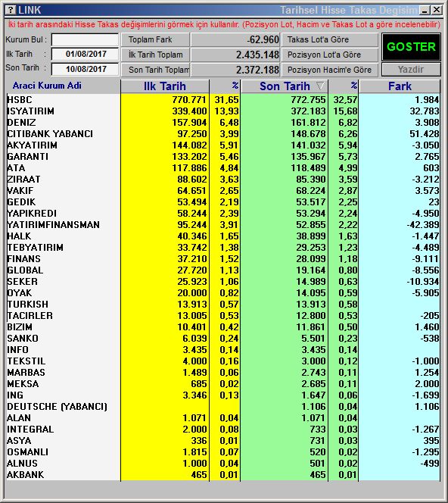Click the green GOSTER button

[411, 47]
